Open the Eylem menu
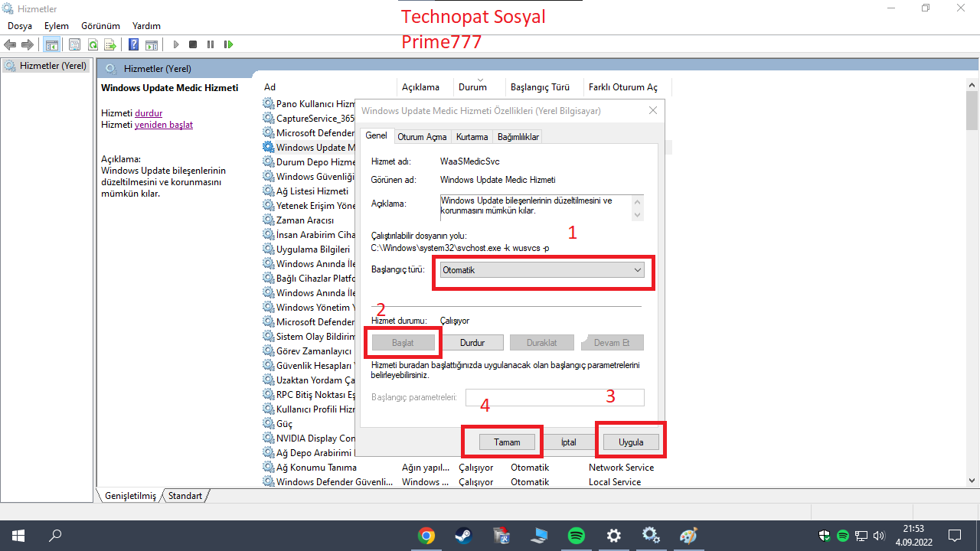The height and width of the screenshot is (551, 980). click(x=57, y=26)
